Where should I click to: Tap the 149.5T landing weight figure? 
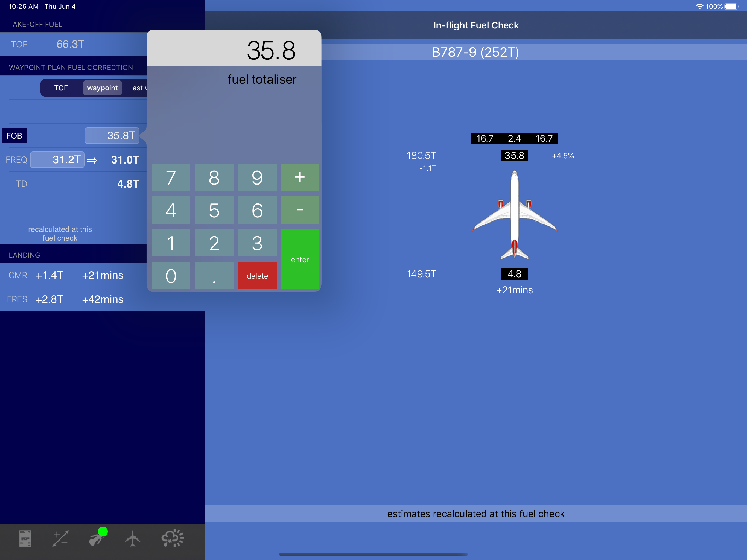coord(421,274)
